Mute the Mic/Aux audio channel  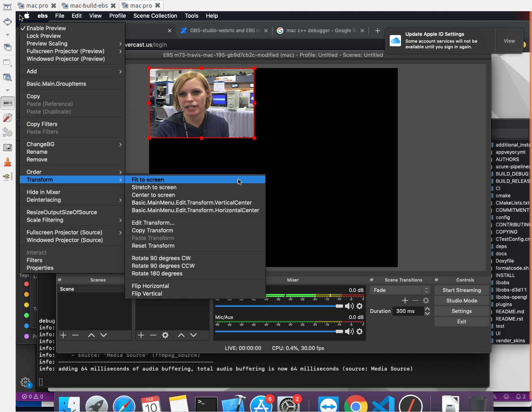click(349, 331)
